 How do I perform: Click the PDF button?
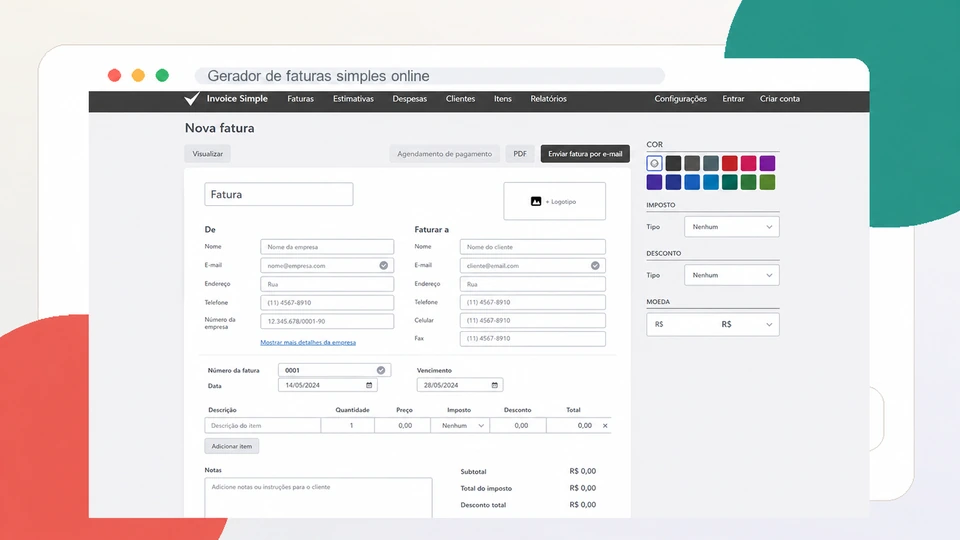[x=520, y=154]
